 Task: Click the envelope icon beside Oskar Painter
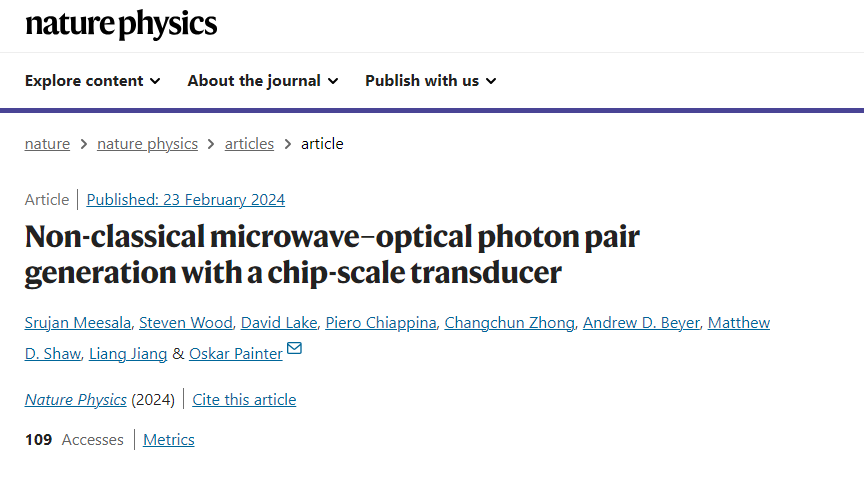pyautogui.click(x=294, y=348)
